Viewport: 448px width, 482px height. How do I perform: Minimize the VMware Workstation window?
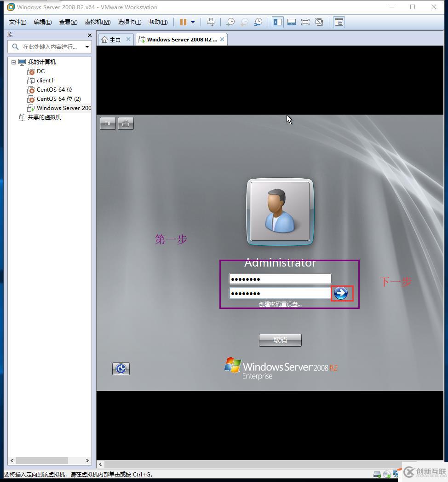pyautogui.click(x=392, y=7)
